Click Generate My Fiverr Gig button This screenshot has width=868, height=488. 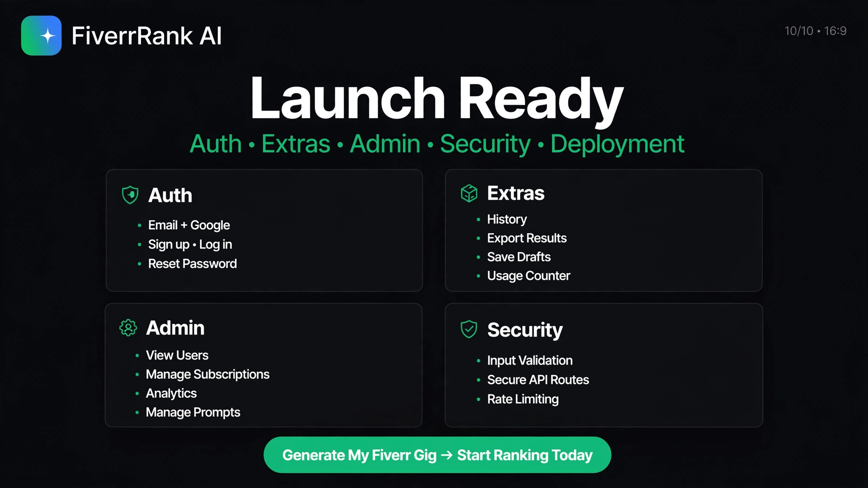(x=437, y=455)
